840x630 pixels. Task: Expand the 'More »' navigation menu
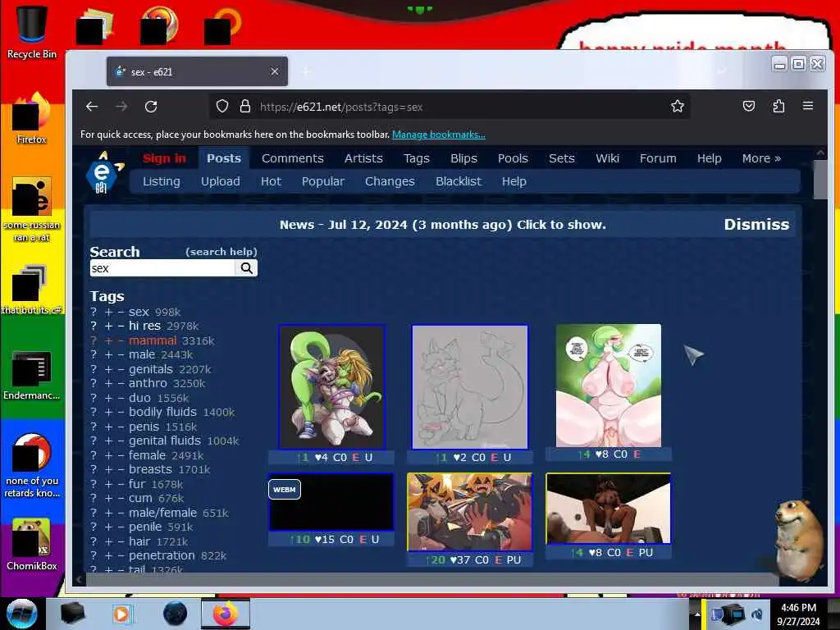[x=761, y=158]
